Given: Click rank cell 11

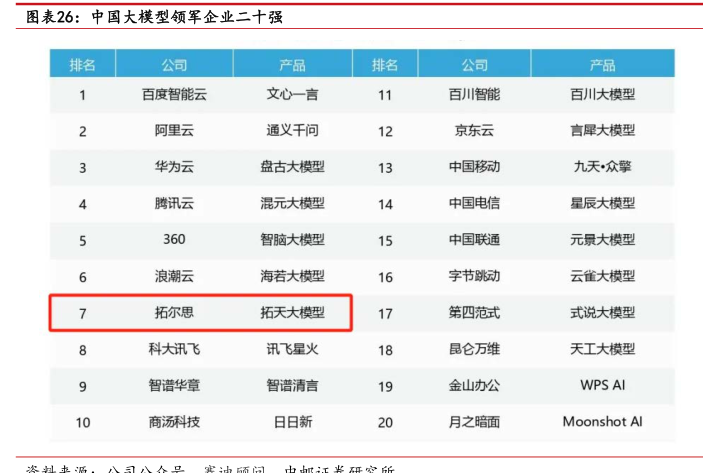Looking at the screenshot, I should click(385, 95).
